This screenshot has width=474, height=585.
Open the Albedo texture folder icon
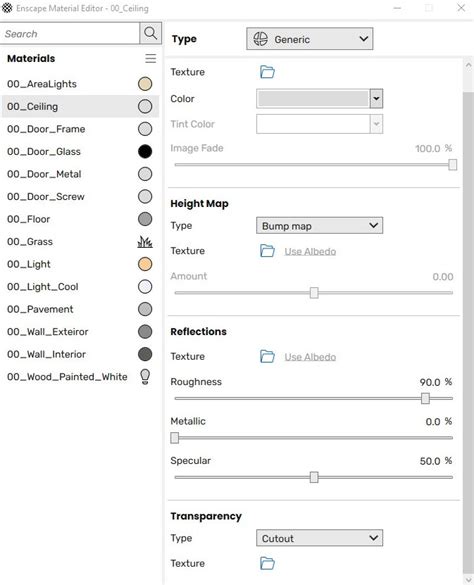[x=267, y=72]
